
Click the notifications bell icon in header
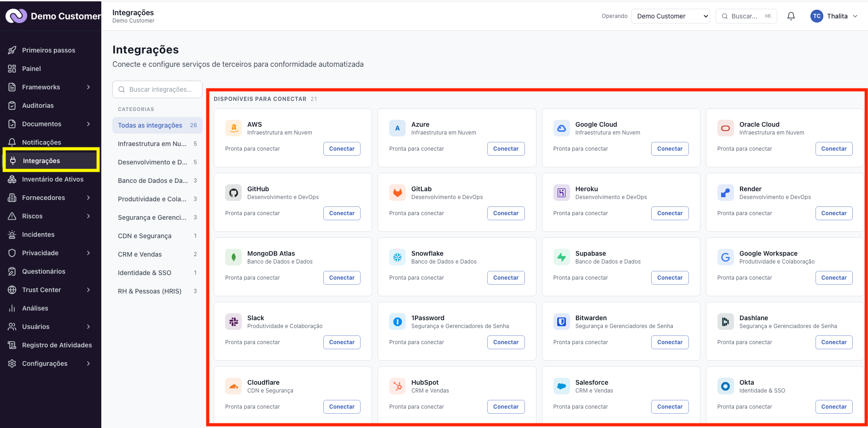[791, 16]
